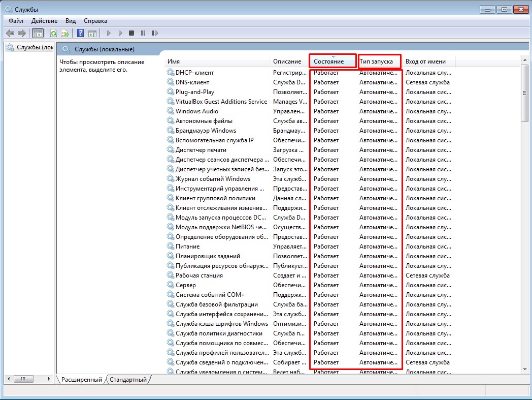
Task: Click the Stop service square icon
Action: pyautogui.click(x=131, y=33)
